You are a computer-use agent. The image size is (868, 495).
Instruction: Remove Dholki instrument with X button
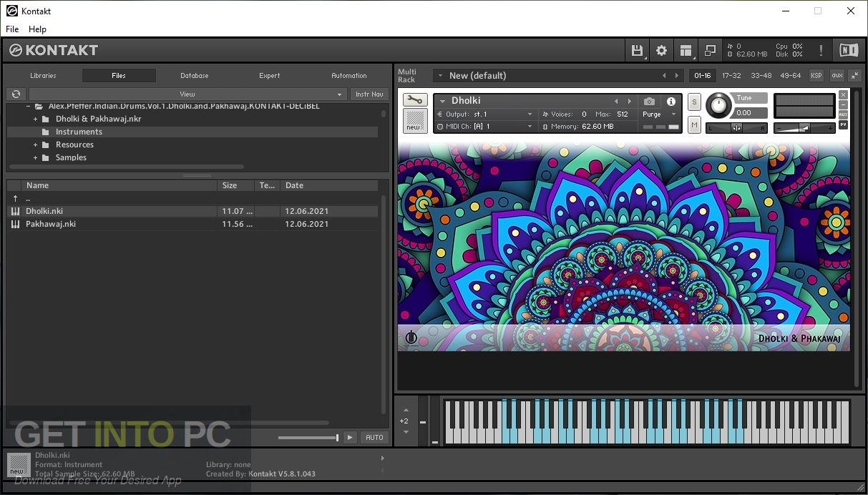(843, 94)
